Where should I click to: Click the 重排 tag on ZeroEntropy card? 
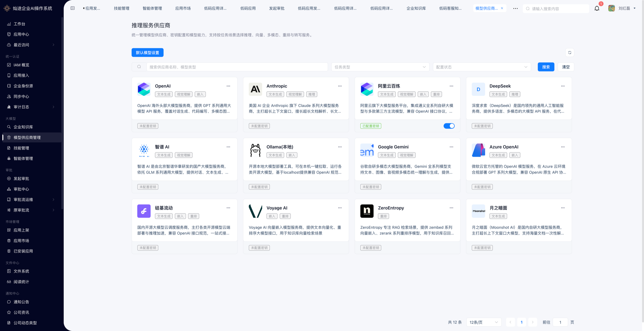[x=383, y=216]
